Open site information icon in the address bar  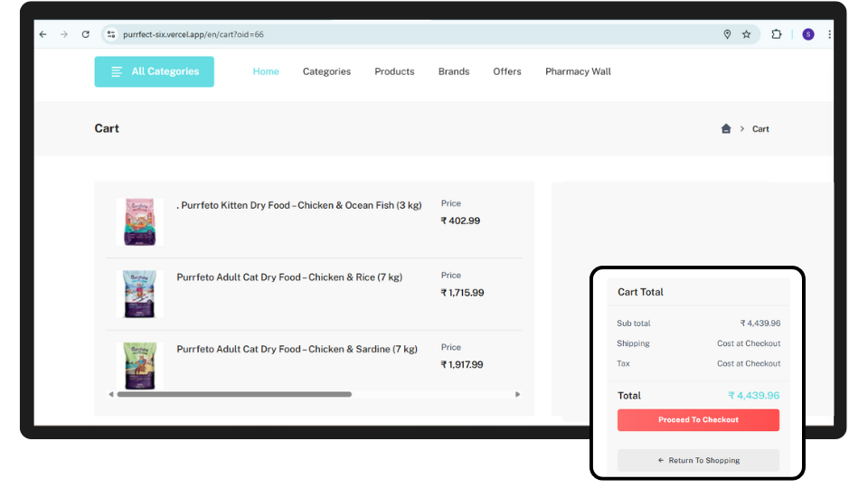click(111, 34)
